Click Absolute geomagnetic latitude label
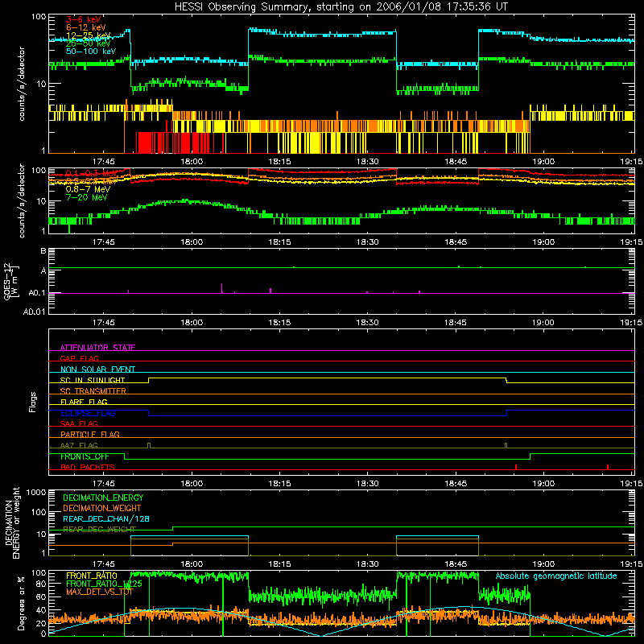 [x=556, y=576]
